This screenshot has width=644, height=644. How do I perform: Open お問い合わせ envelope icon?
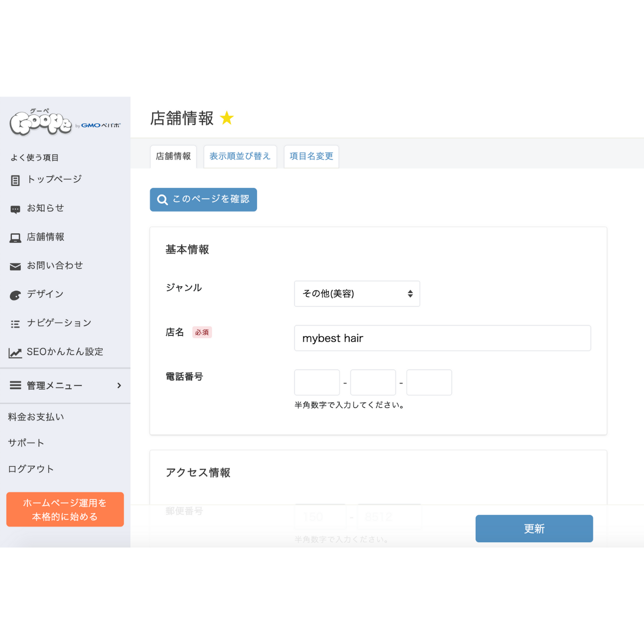(15, 266)
